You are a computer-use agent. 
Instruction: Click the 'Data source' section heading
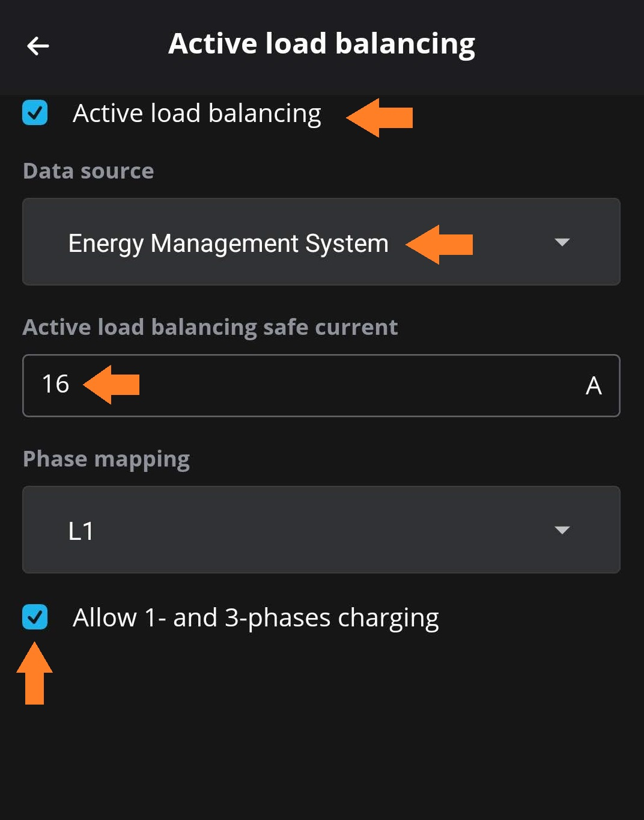tap(88, 171)
